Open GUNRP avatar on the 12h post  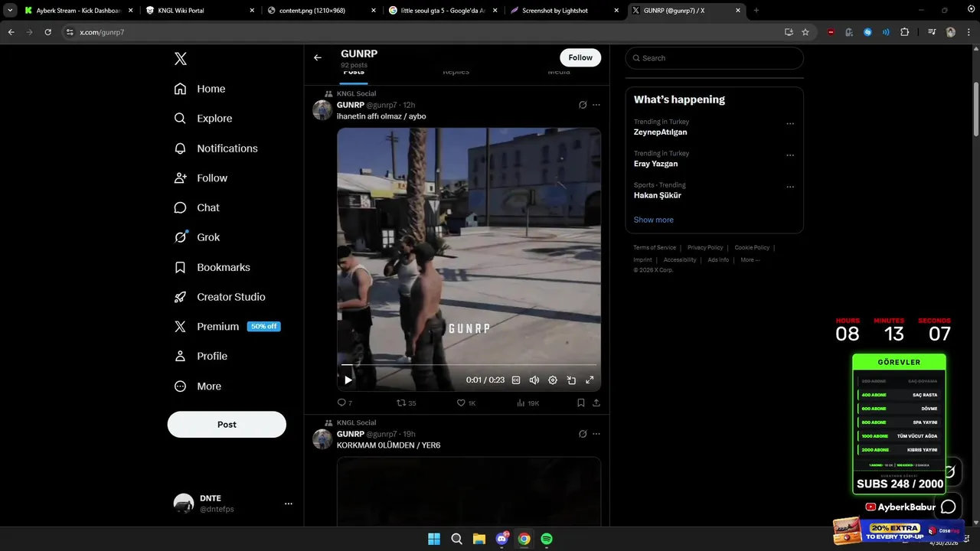[322, 110]
